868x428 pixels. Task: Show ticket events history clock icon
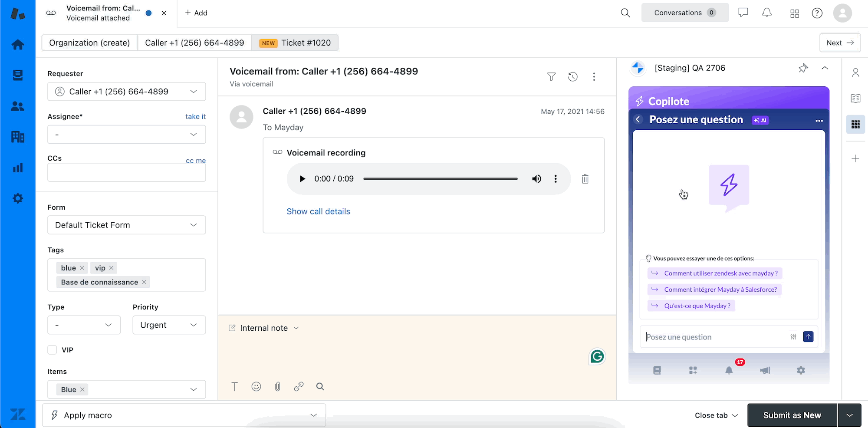tap(573, 77)
